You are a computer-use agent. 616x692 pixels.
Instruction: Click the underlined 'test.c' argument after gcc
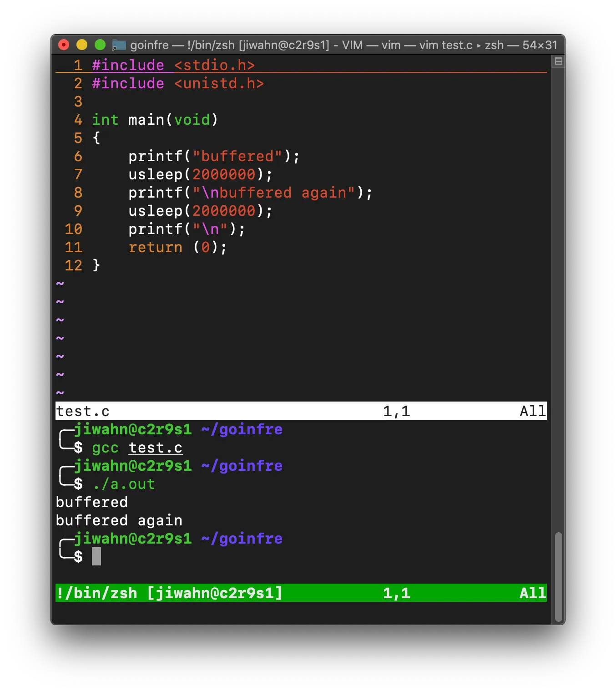click(155, 448)
